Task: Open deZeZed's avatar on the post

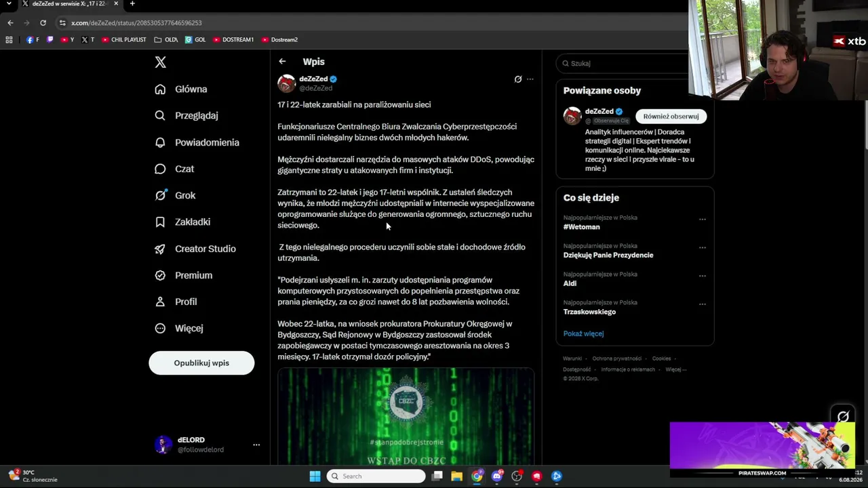Action: tap(287, 83)
